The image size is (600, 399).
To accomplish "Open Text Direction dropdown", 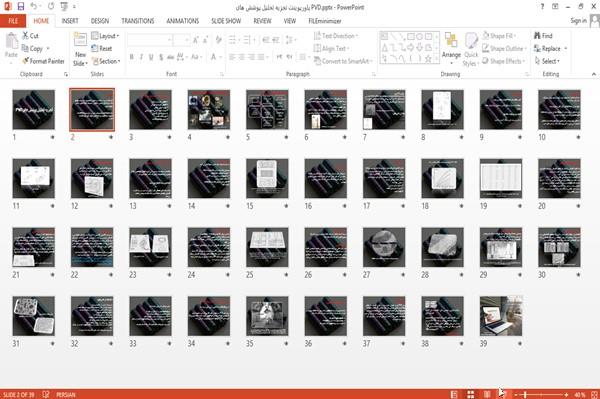I will [336, 36].
